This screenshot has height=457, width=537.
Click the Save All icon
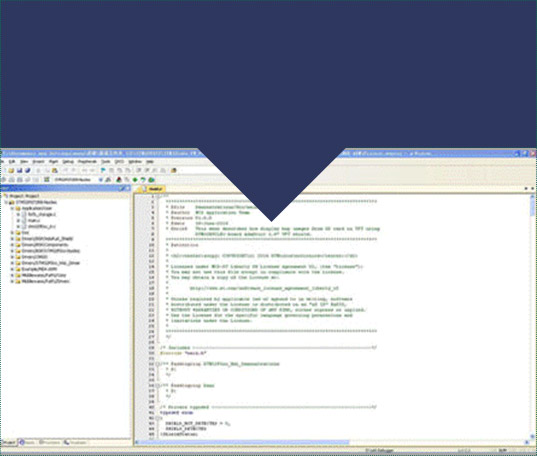coord(27,170)
